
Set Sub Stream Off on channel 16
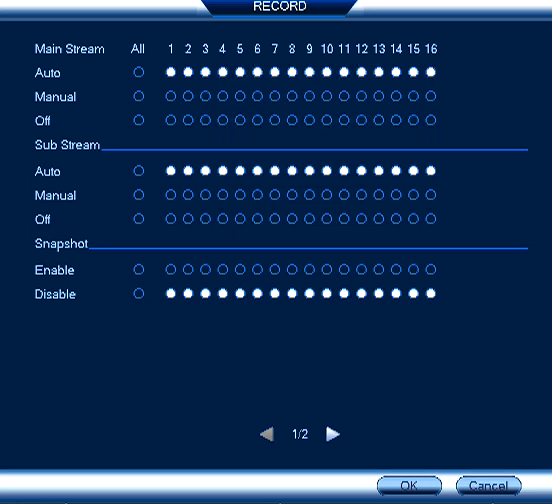pyautogui.click(x=431, y=219)
